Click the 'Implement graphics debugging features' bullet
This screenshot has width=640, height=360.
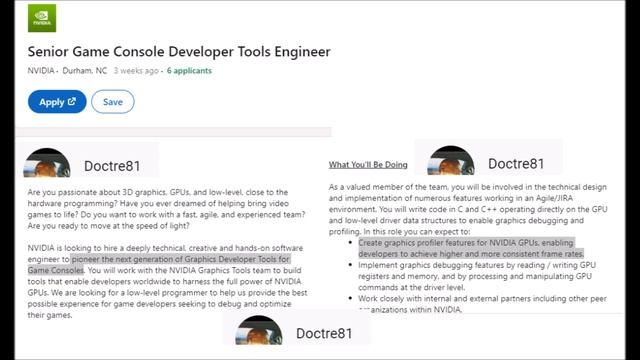point(477,276)
